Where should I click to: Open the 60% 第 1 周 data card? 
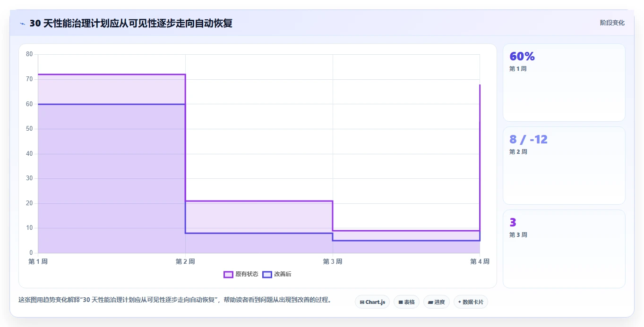pyautogui.click(x=564, y=83)
